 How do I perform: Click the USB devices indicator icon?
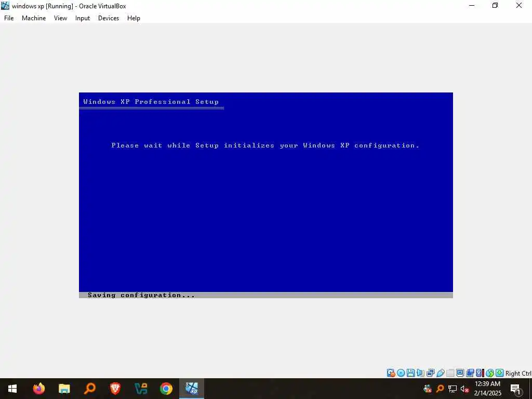coord(441,373)
